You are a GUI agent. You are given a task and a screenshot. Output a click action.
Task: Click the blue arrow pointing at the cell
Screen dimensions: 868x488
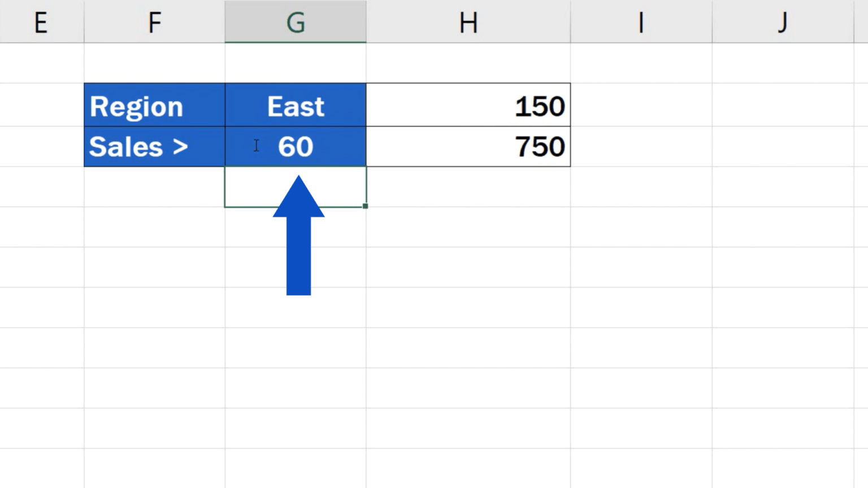coord(298,237)
